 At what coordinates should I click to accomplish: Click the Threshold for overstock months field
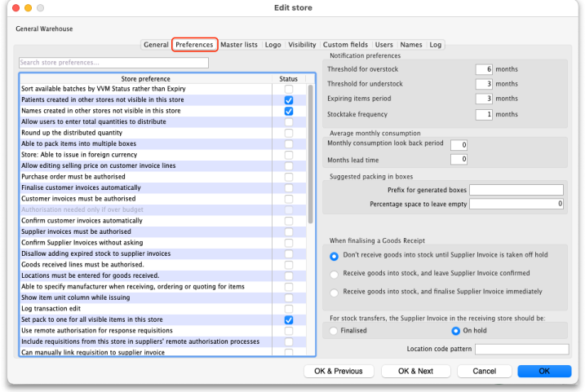[x=484, y=69]
